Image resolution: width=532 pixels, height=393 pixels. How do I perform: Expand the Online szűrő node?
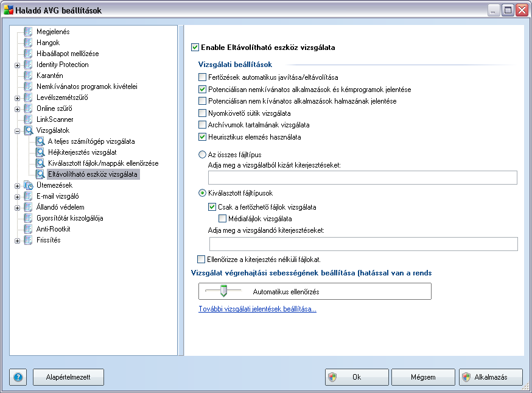[x=17, y=109]
